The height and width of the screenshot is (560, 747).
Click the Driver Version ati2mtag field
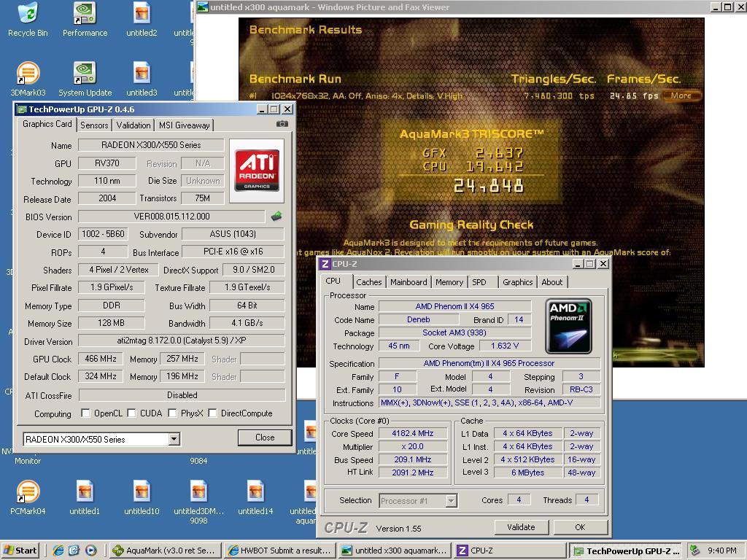(182, 341)
